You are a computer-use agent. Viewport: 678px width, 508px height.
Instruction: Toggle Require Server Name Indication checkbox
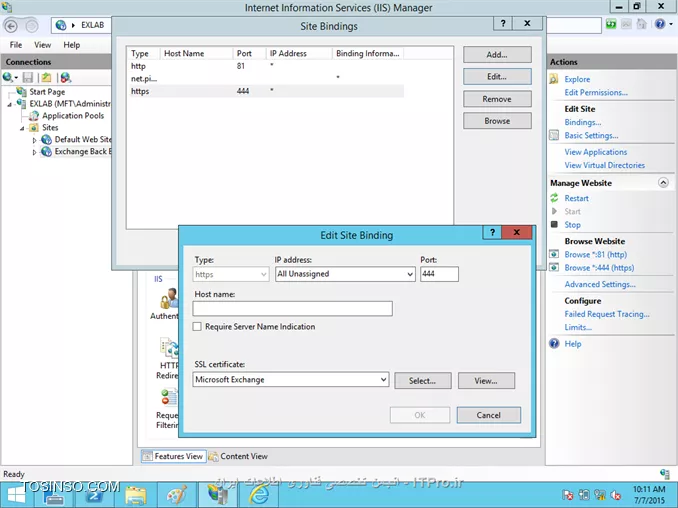tap(197, 326)
